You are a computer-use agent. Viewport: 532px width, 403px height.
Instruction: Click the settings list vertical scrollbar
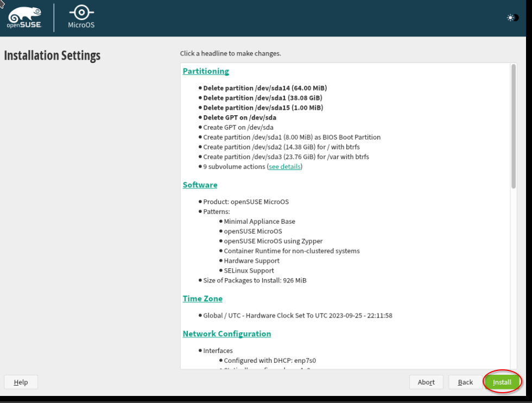pyautogui.click(x=514, y=126)
